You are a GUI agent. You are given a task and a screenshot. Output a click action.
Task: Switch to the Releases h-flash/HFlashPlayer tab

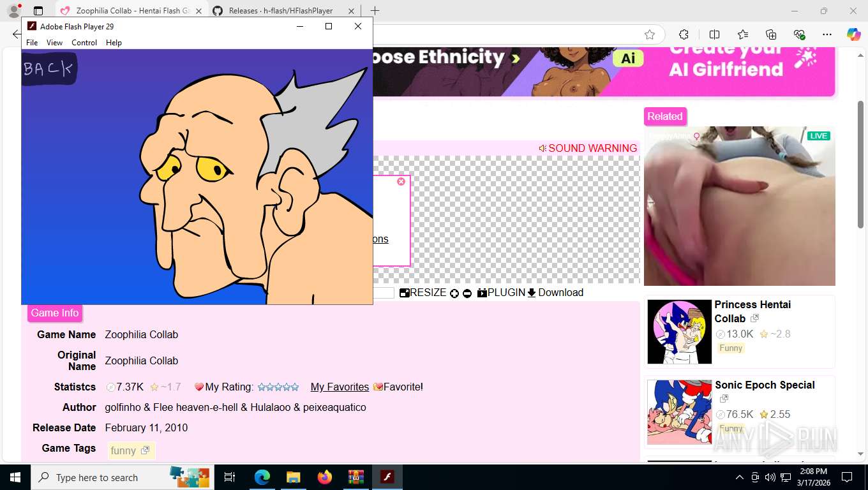coord(282,11)
